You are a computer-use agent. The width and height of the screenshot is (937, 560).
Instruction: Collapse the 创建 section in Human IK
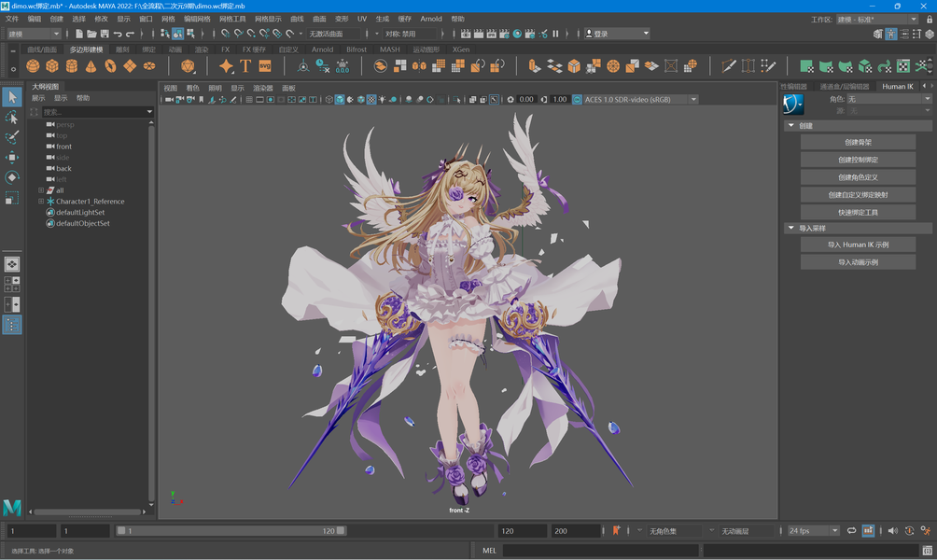tap(791, 125)
